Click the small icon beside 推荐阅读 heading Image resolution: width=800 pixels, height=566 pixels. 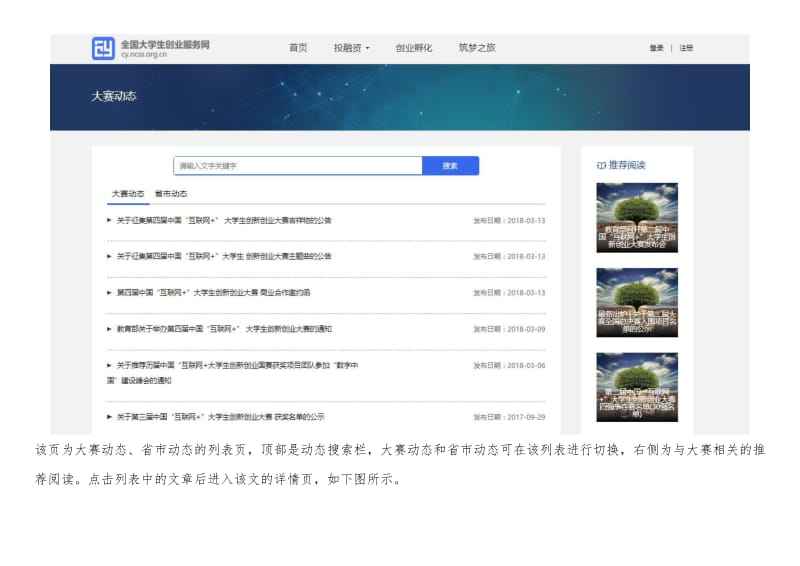[x=601, y=165]
